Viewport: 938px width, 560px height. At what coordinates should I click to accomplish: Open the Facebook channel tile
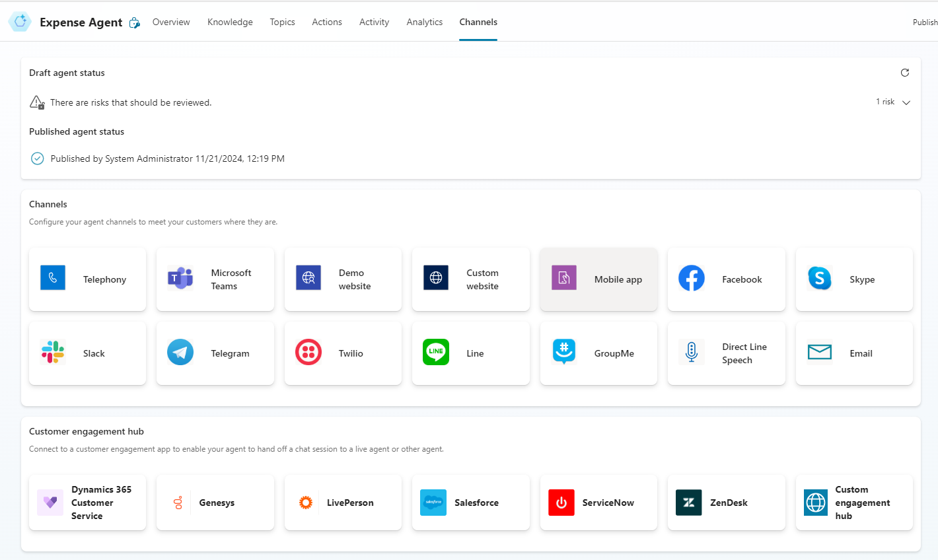coord(726,279)
